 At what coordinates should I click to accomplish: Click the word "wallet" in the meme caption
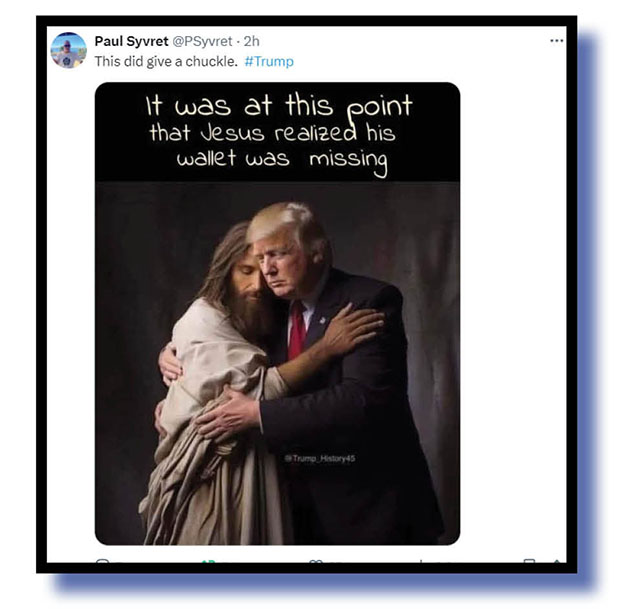[x=206, y=158]
